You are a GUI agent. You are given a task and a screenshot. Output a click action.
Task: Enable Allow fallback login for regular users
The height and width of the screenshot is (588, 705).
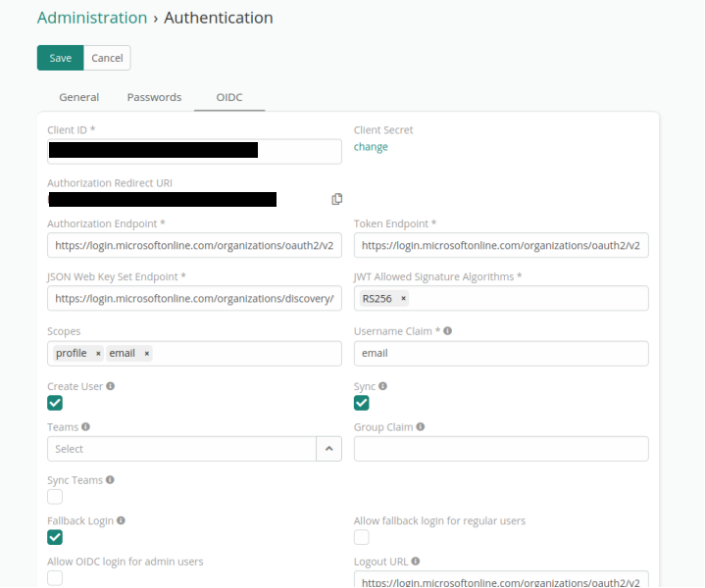pyautogui.click(x=362, y=537)
